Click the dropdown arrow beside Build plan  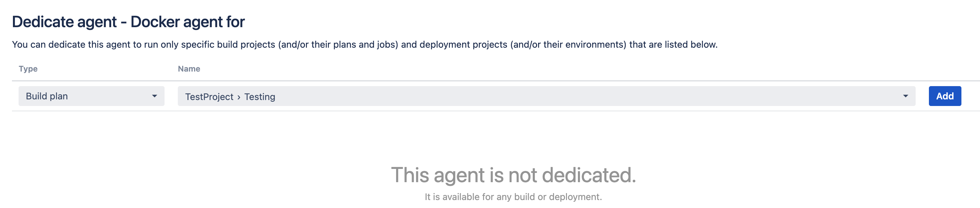(x=155, y=96)
